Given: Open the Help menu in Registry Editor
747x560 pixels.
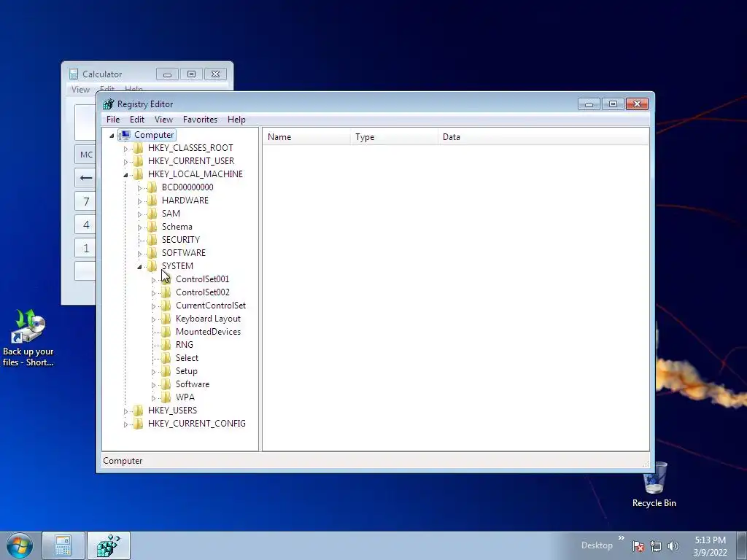Looking at the screenshot, I should 236,120.
